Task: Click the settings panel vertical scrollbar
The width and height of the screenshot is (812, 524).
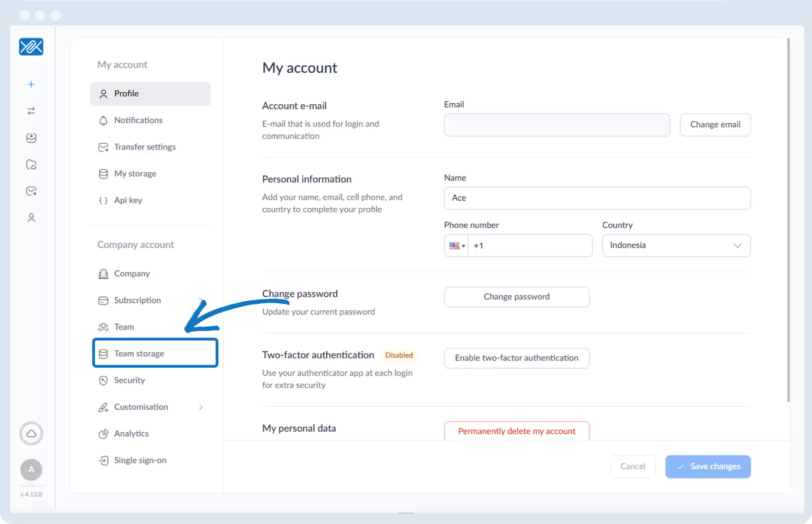Action: [788, 219]
